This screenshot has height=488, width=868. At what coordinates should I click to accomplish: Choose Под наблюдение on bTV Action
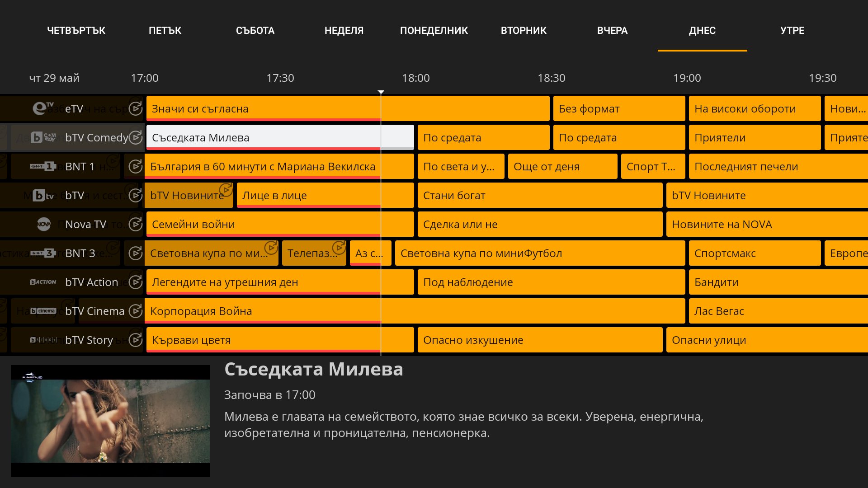(x=551, y=282)
